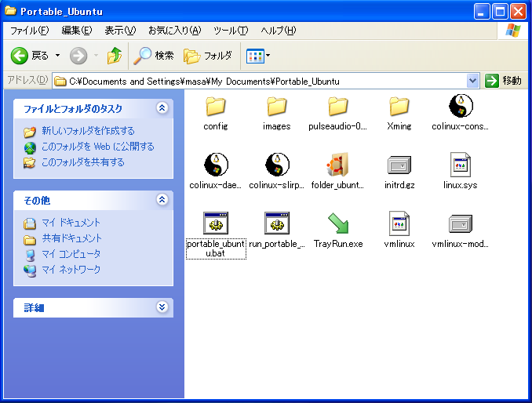Select the vmlinux-mod... file icon
Image resolution: width=532 pixels, height=403 pixels.
point(461,223)
